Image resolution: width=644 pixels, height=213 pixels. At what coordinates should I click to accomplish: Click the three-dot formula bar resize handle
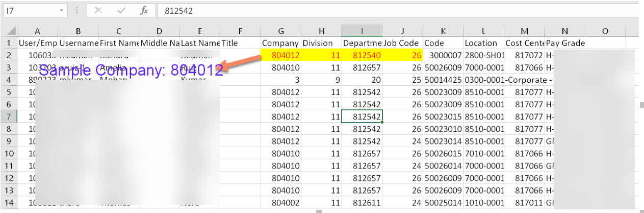pyautogui.click(x=76, y=10)
